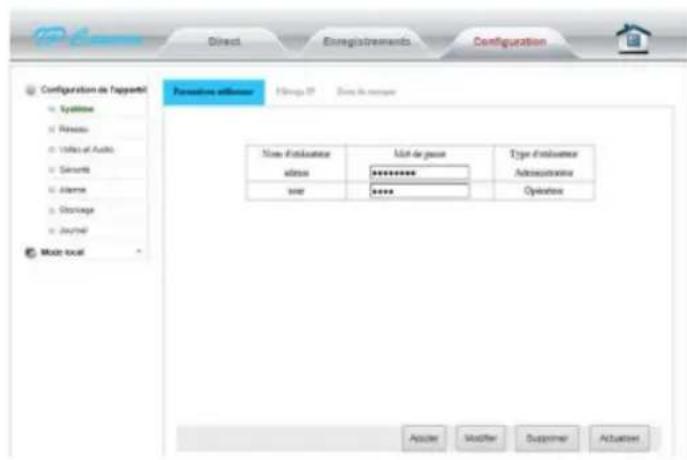687x460 pixels.
Task: Open Alarme settings in the sidebar
Action: pos(73,190)
